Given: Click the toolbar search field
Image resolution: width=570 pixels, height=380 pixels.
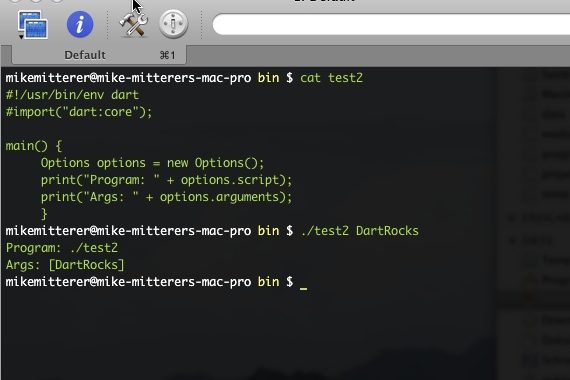Looking at the screenshot, I should tap(391, 24).
